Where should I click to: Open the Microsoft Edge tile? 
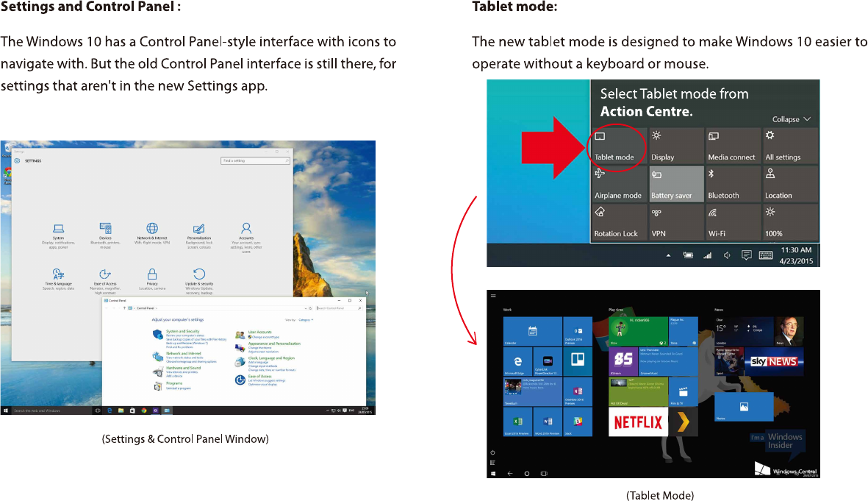517,361
